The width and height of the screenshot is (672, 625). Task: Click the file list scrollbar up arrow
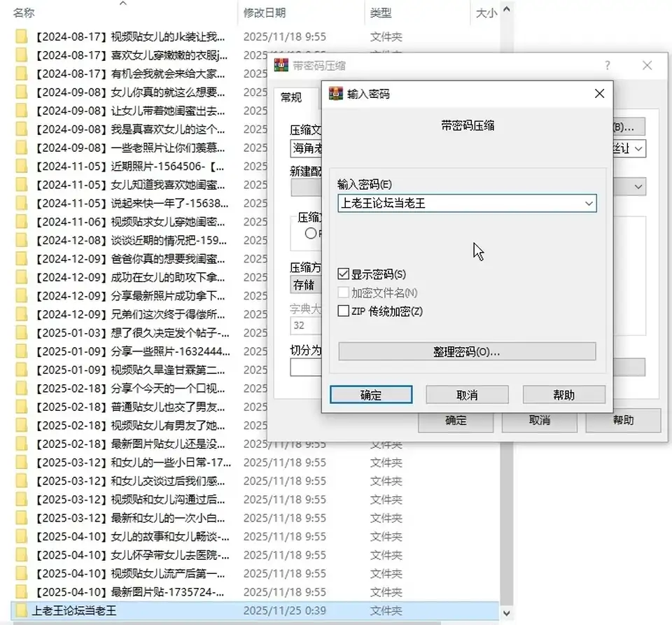507,8
